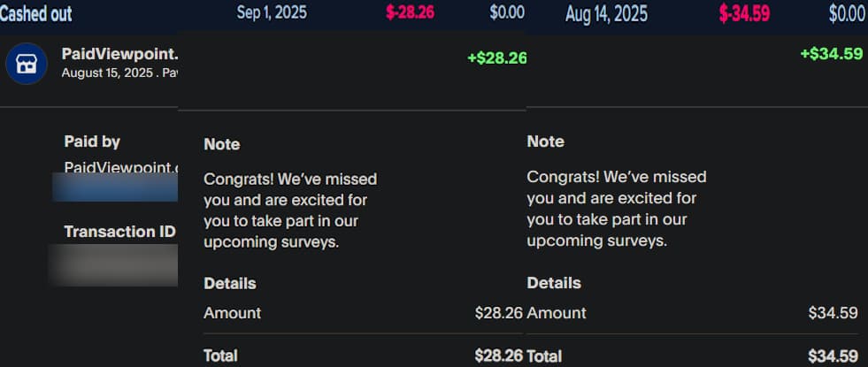Select the Cashed out row label
The height and width of the screenshot is (367, 868).
(x=36, y=13)
